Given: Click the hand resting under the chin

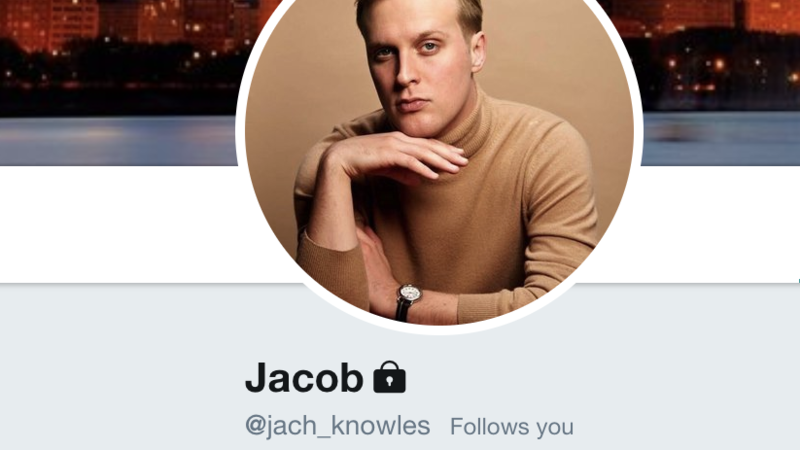Looking at the screenshot, I should (395, 156).
